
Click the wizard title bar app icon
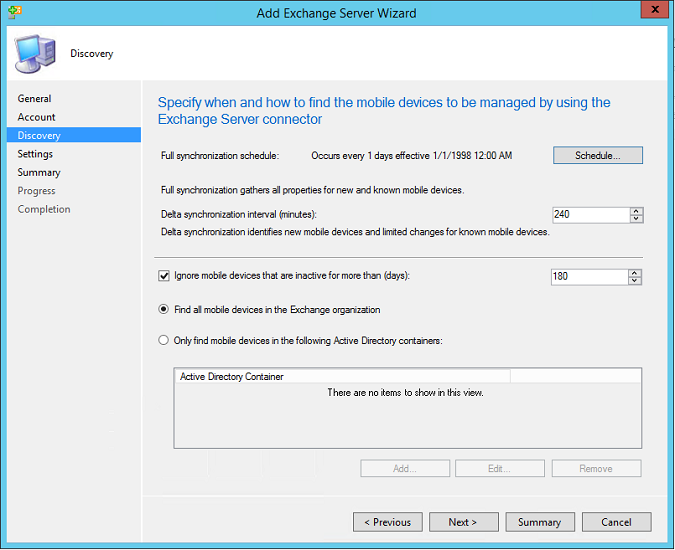click(x=15, y=12)
